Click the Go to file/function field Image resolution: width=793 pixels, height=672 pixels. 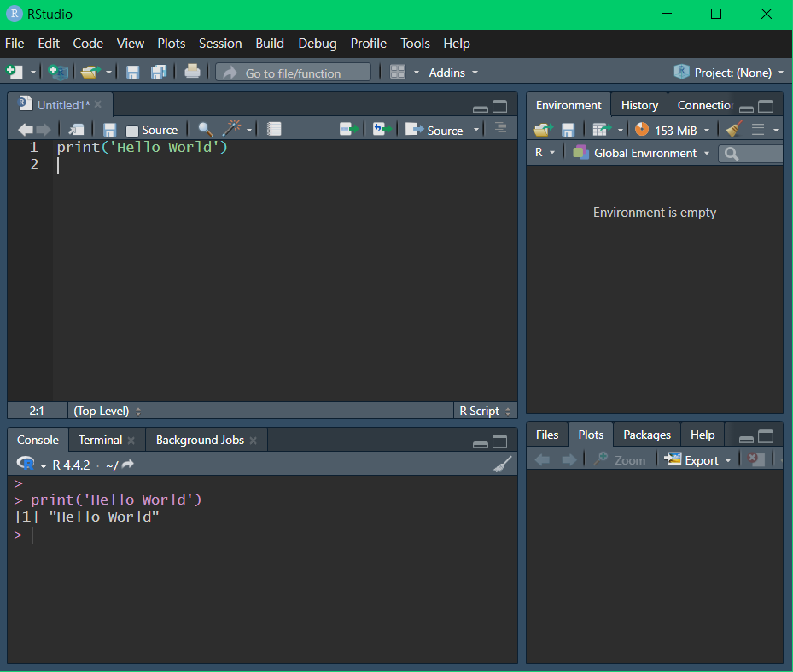click(x=293, y=73)
